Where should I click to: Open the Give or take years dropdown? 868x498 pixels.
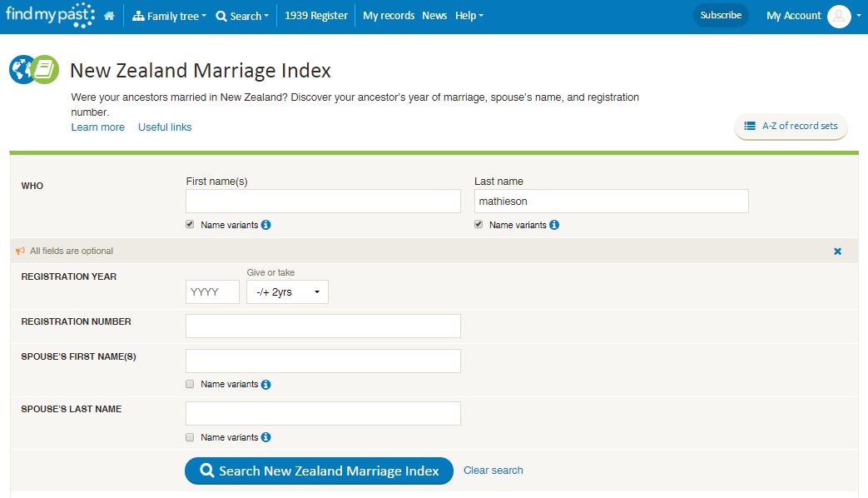[x=287, y=292]
